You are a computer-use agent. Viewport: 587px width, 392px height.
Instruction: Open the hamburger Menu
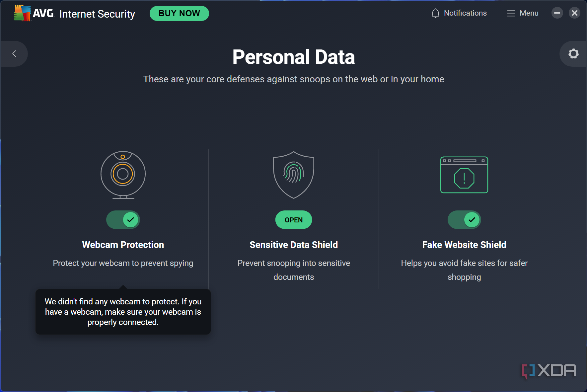click(x=523, y=13)
